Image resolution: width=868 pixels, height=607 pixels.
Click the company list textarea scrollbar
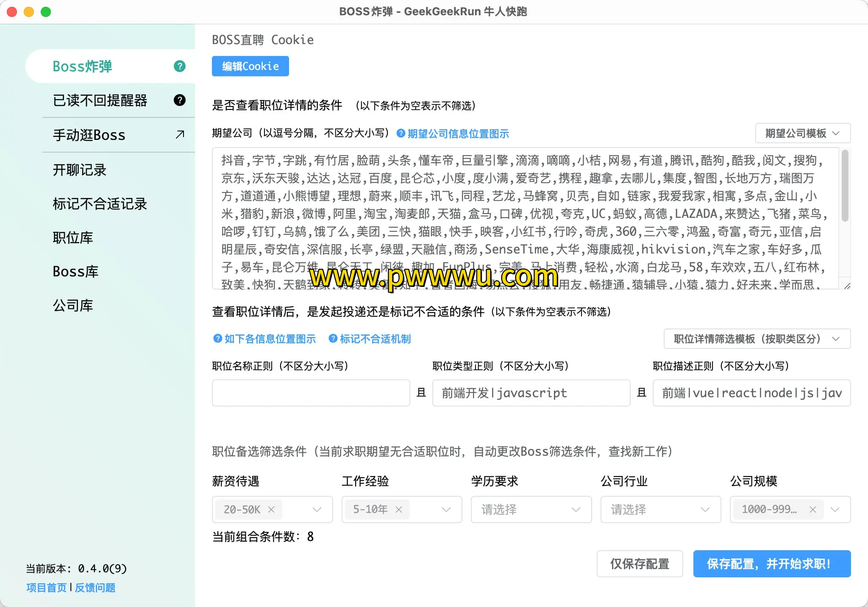(845, 187)
